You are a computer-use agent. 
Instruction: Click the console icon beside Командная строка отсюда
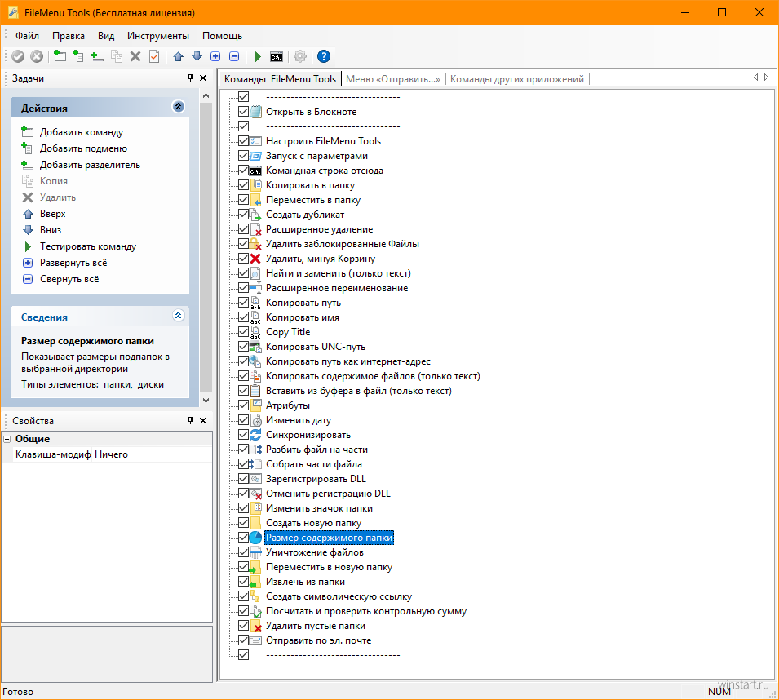pos(255,171)
